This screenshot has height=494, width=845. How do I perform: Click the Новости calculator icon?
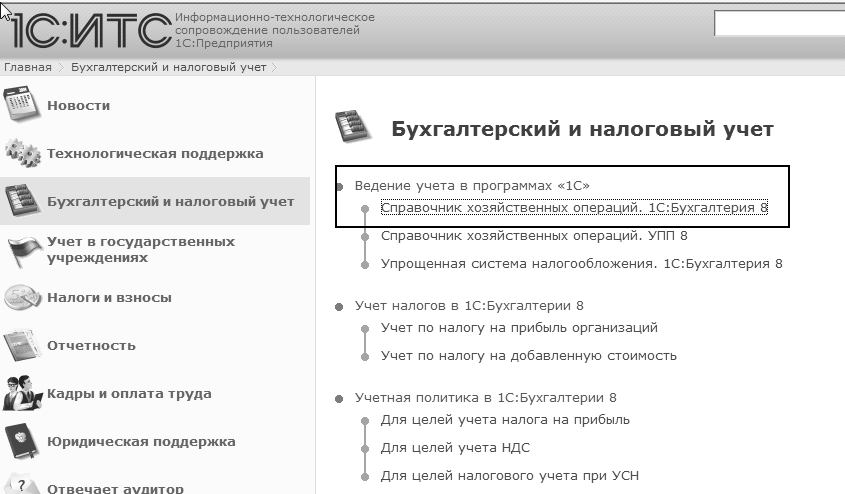22,103
